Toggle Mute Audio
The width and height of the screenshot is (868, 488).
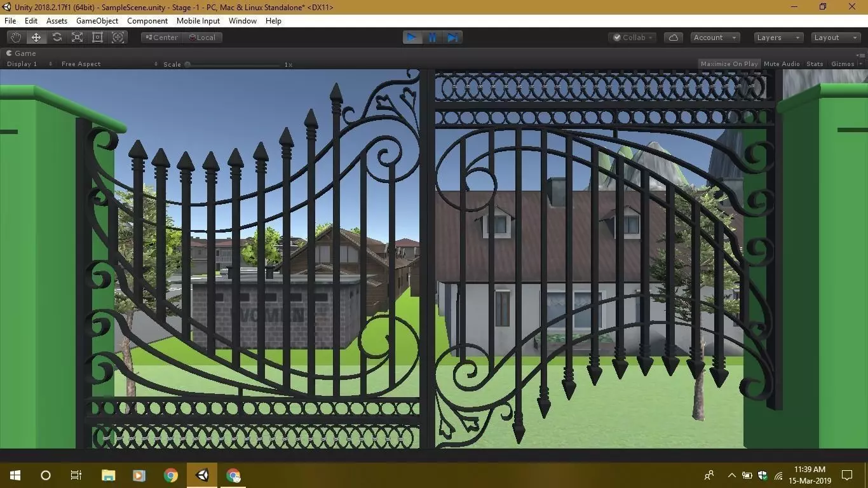point(782,64)
